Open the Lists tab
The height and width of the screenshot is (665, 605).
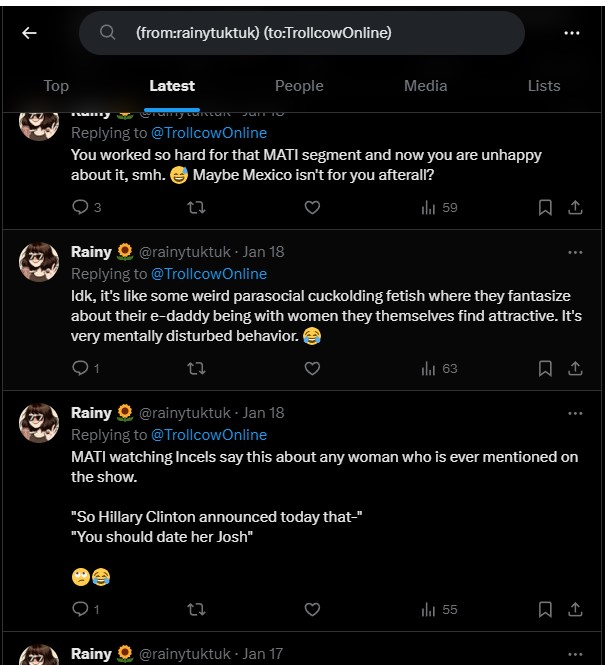[x=544, y=86]
